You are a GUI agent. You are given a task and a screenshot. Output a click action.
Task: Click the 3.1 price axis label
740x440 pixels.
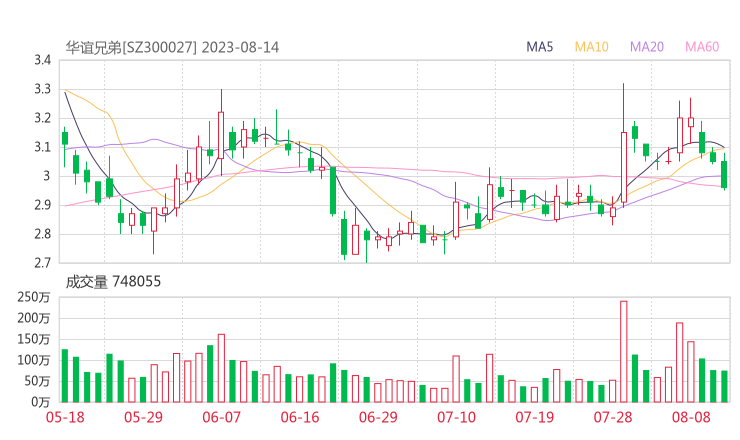[42, 147]
